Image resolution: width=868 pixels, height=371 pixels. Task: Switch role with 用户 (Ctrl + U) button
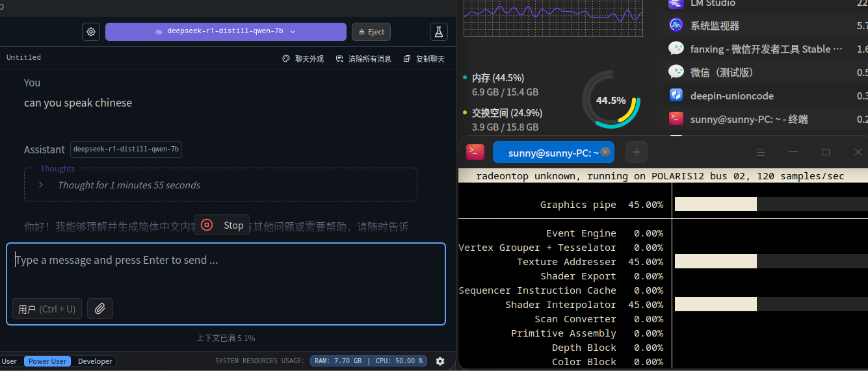click(x=47, y=309)
